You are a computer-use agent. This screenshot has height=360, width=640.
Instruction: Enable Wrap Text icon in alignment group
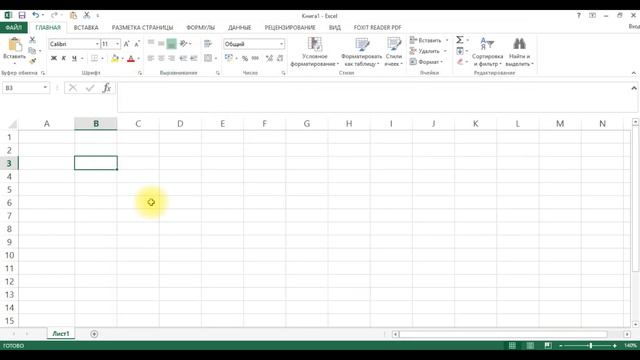click(x=208, y=43)
